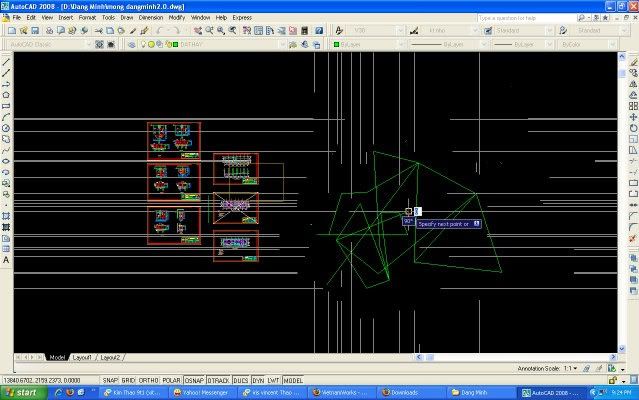Toggle ORTHO mode in status bar
Screen dimensions: 639x400
point(148,380)
